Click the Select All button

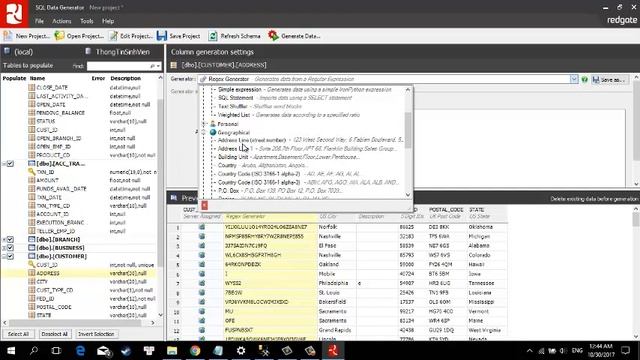coord(18,334)
